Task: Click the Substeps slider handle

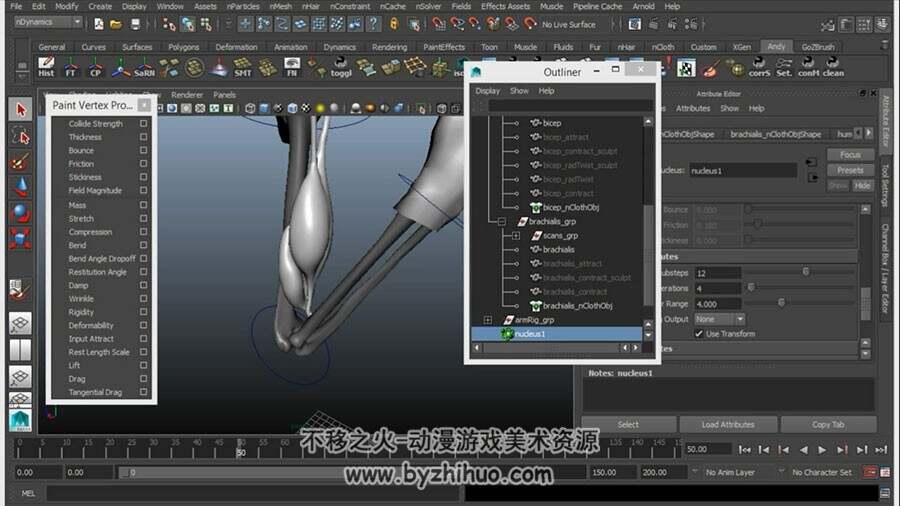Action: 806,271
